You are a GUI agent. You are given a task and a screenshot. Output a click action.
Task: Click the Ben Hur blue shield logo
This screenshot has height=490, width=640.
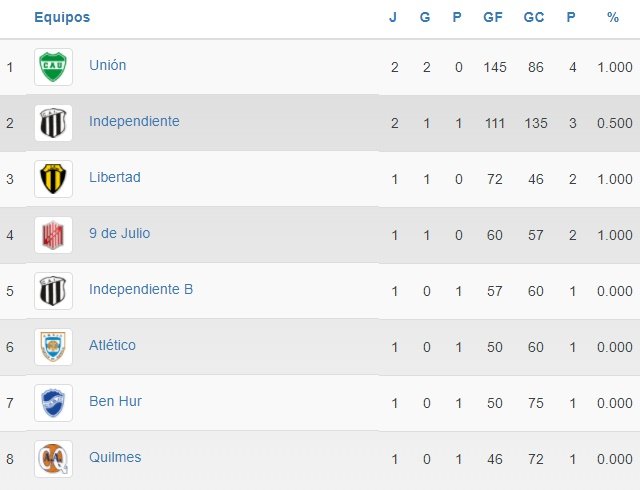coord(53,403)
